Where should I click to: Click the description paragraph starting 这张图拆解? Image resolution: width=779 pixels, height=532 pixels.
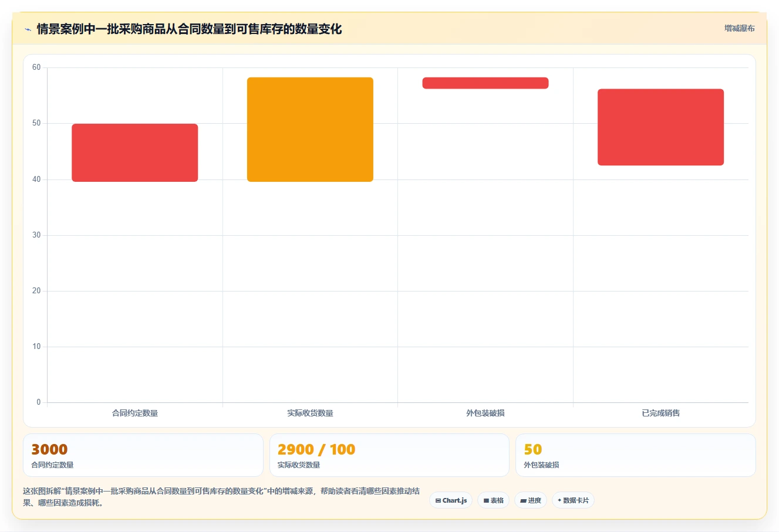pos(221,497)
